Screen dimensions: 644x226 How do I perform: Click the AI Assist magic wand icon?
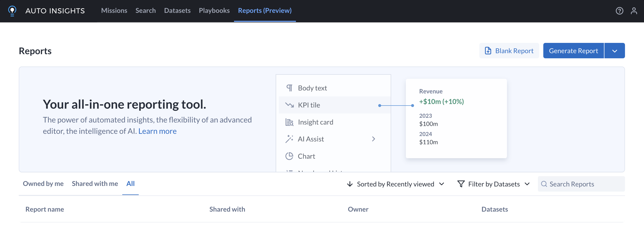(289, 139)
